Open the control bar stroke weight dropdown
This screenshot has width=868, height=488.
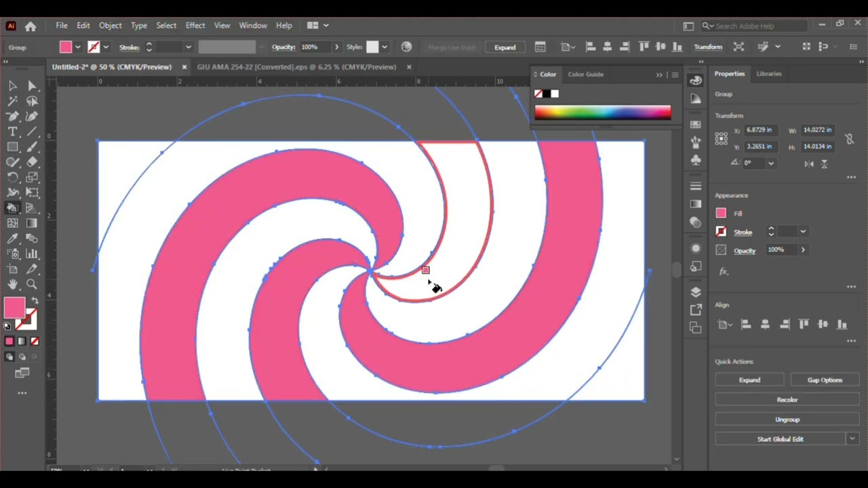click(x=189, y=47)
